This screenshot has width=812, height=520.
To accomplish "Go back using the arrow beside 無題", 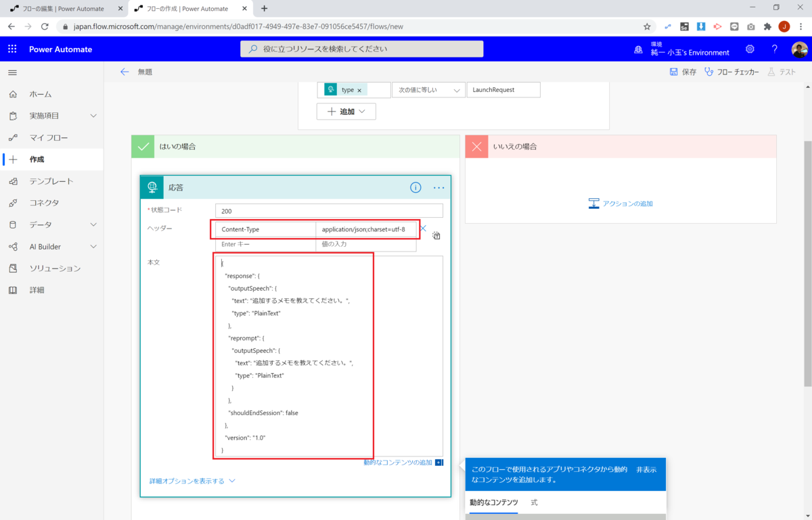I will (125, 72).
